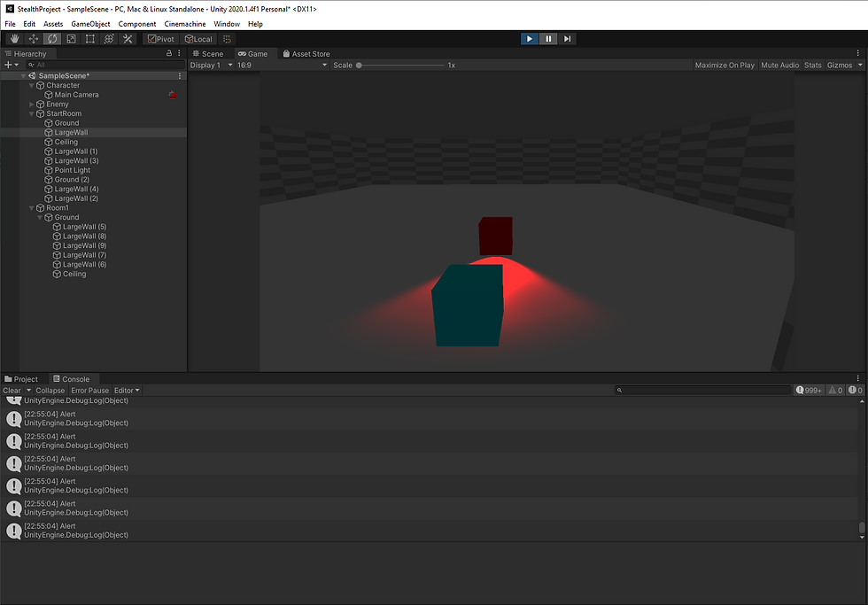Select Ground (2) object
868x605 pixels.
point(72,179)
